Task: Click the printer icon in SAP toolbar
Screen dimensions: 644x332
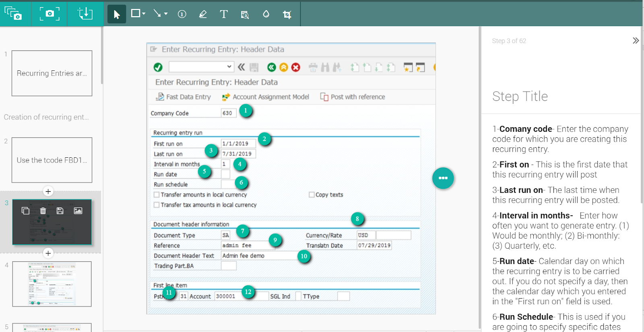Action: (x=313, y=67)
